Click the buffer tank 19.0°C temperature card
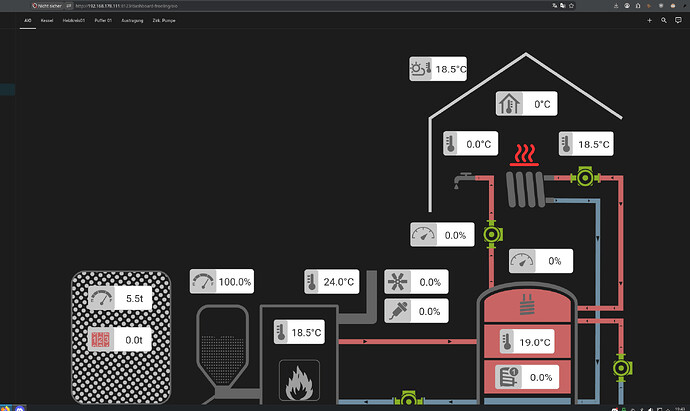This screenshot has height=411, width=690. (x=527, y=341)
